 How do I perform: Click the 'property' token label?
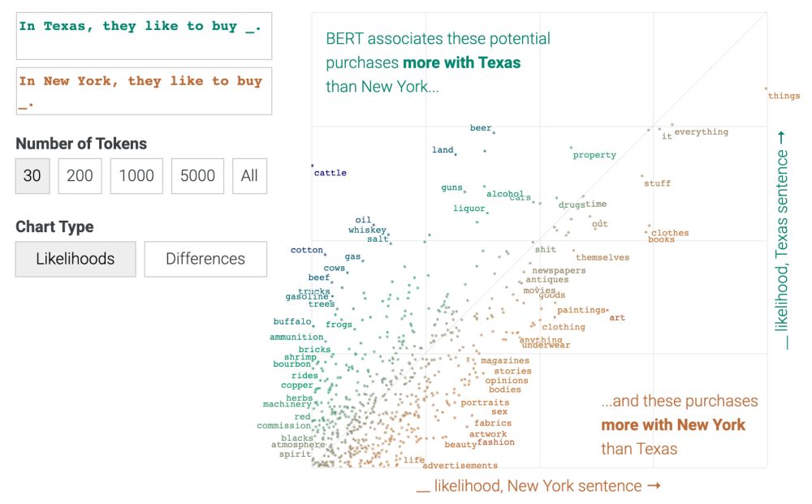click(594, 155)
